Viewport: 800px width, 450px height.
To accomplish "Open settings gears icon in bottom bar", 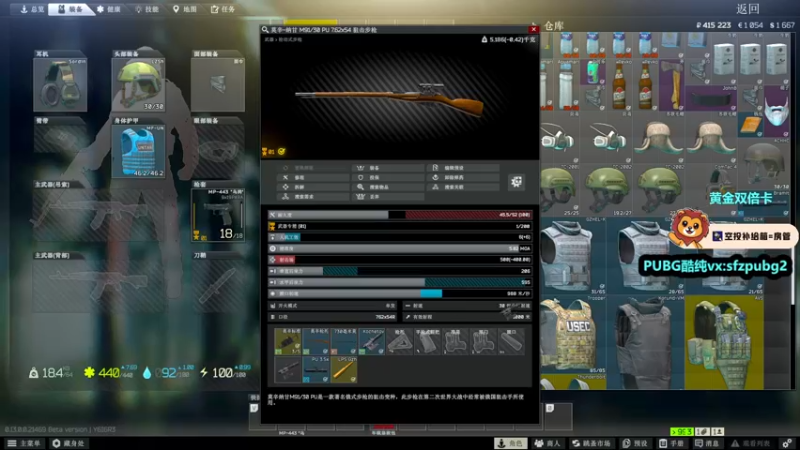I will pyautogui.click(x=787, y=443).
